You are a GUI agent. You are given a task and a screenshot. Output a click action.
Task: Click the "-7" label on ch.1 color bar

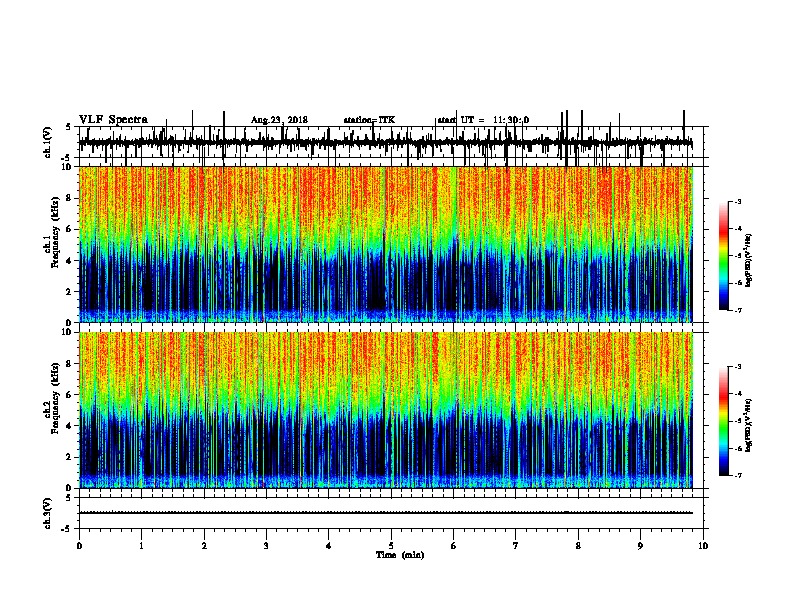point(738,310)
